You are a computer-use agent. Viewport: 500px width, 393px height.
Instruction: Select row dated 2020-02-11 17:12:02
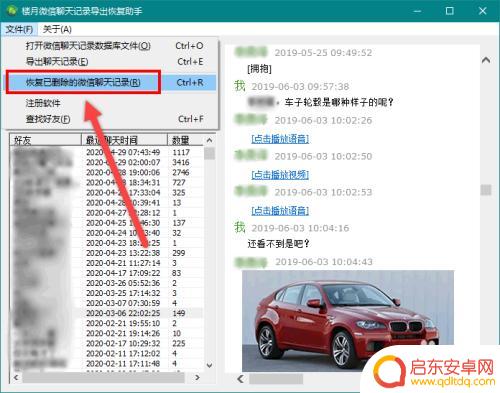pyautogui.click(x=107, y=353)
